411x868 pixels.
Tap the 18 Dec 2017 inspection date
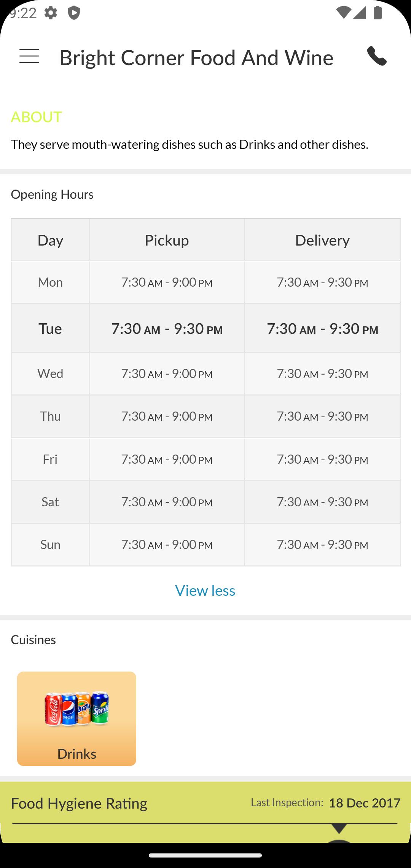coord(364,803)
